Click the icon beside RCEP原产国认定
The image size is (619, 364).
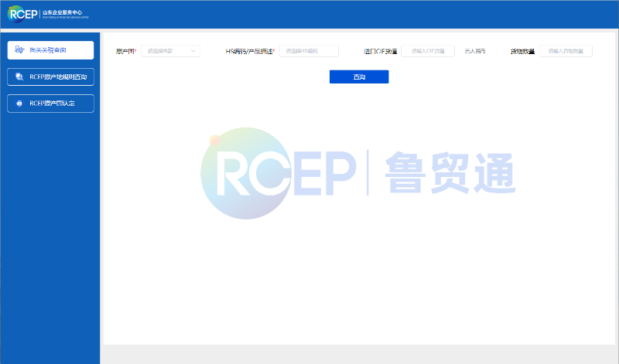tap(19, 103)
